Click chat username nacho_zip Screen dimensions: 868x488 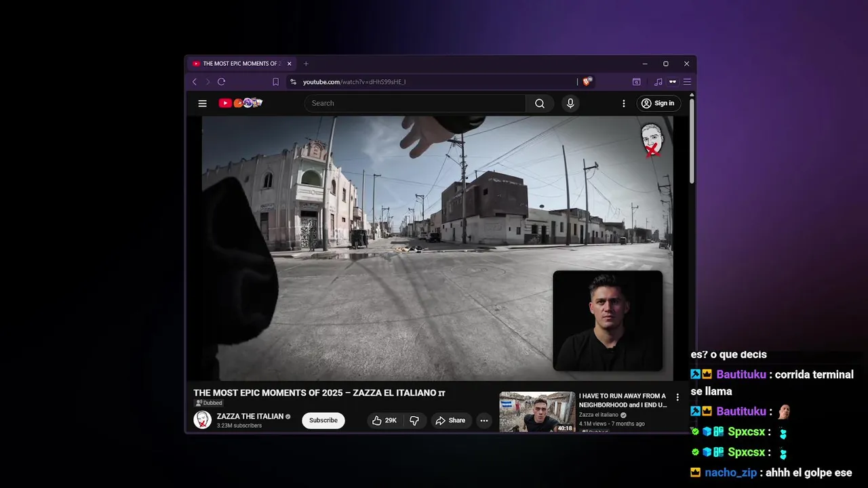(731, 472)
